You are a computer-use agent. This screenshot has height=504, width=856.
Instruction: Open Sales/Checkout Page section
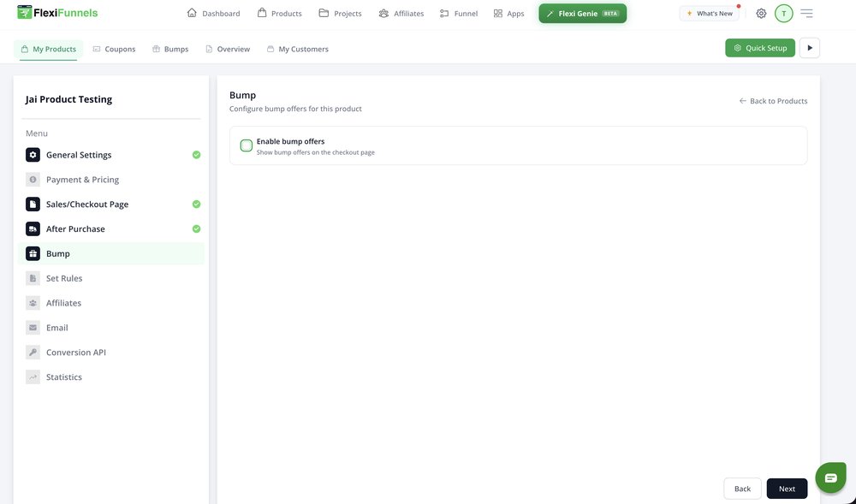[x=111, y=204]
